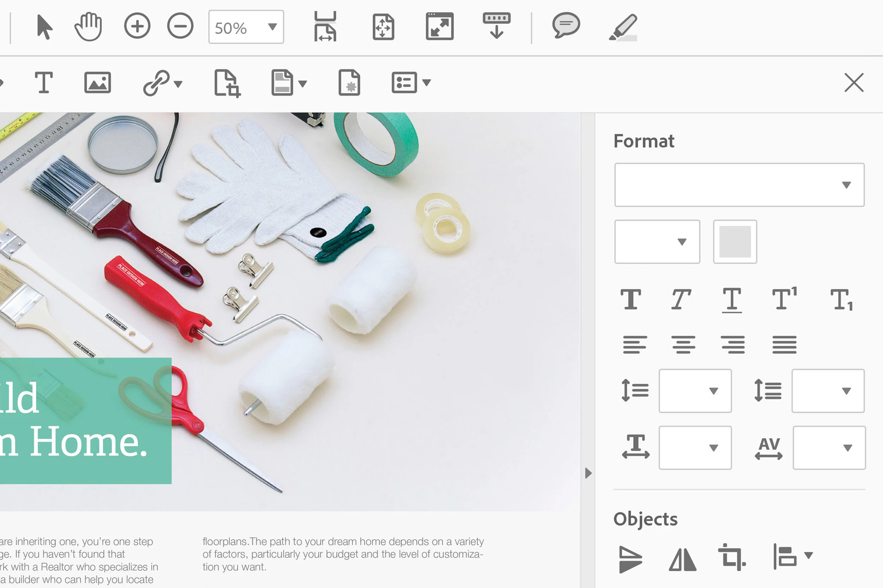
Task: Open the Header & Footer dropdown menu
Action: pyautogui.click(x=302, y=83)
